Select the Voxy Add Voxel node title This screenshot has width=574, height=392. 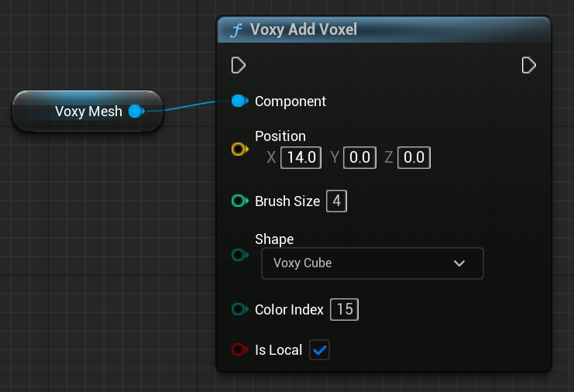coord(303,30)
